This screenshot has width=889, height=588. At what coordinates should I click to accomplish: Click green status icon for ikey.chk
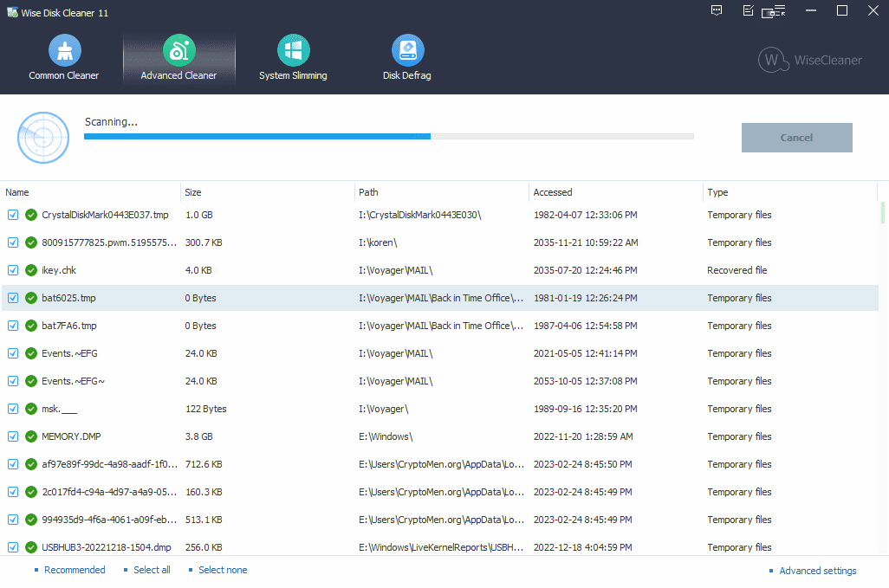point(31,271)
